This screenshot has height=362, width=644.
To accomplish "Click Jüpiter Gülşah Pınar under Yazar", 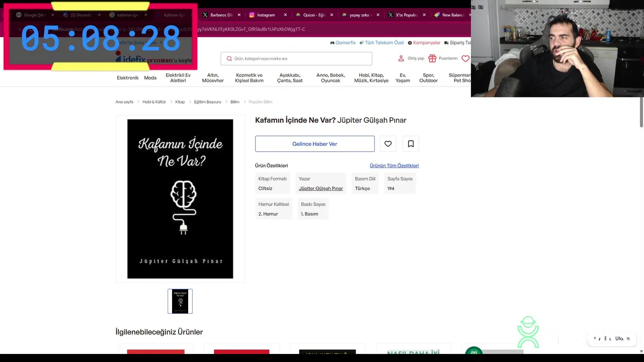I will tap(320, 189).
